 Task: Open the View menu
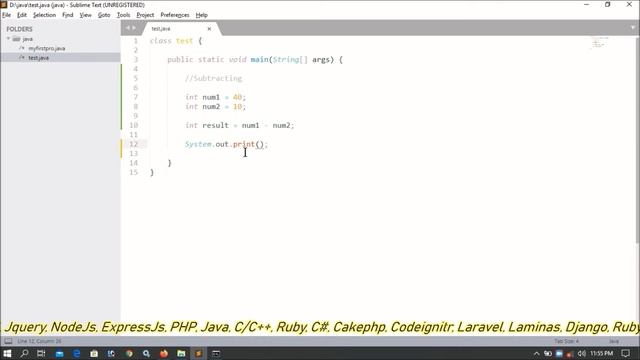click(x=85, y=15)
